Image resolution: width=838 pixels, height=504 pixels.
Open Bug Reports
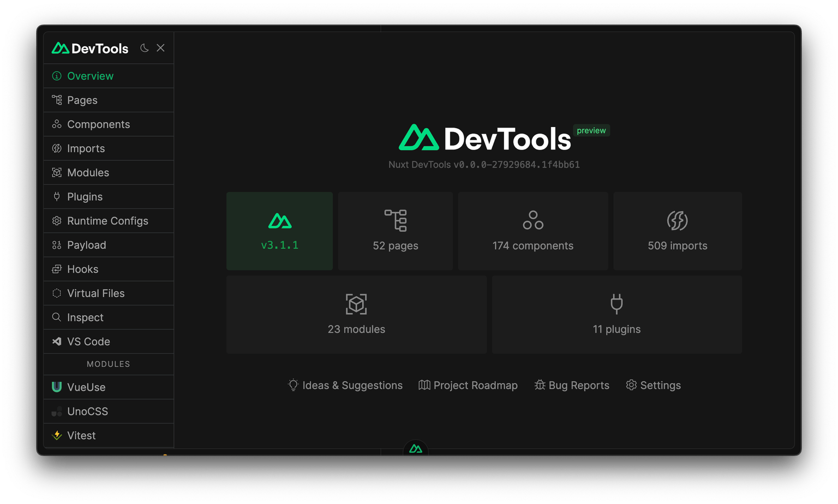[x=571, y=385]
